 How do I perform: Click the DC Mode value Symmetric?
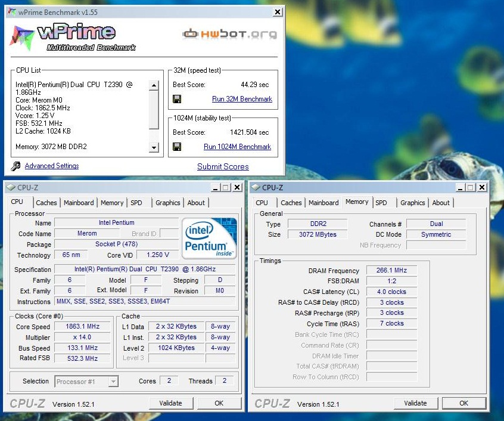click(436, 234)
